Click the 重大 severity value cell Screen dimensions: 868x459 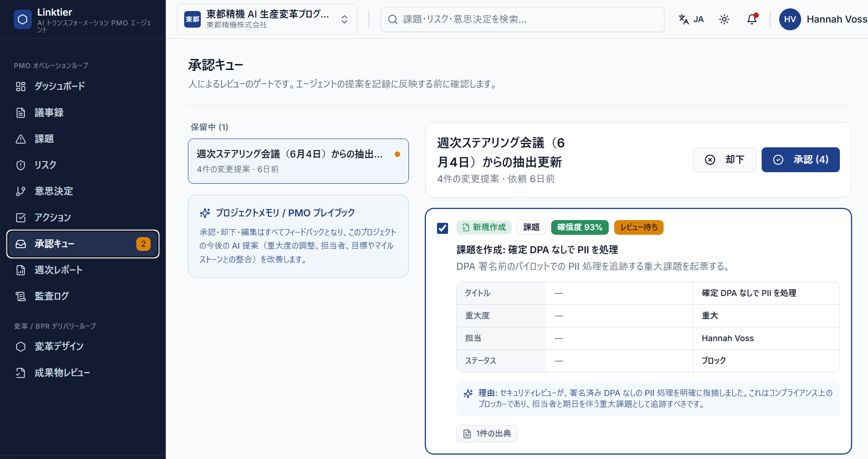click(x=766, y=316)
